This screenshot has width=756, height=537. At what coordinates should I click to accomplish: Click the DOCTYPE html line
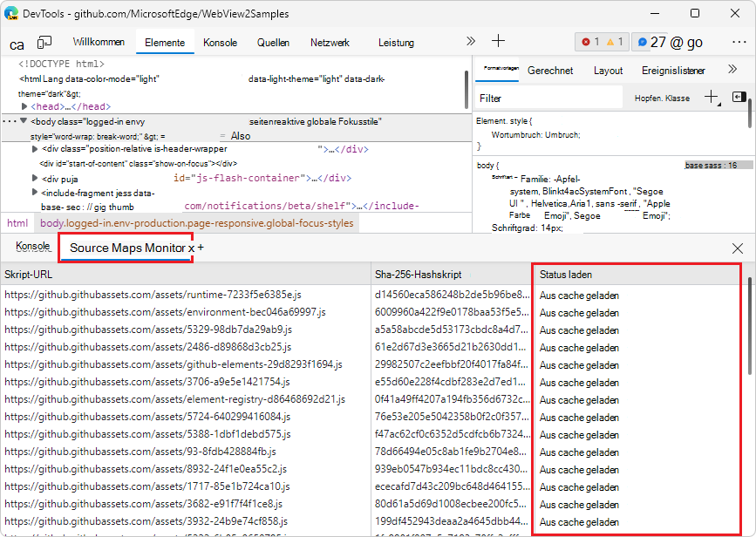coord(61,64)
